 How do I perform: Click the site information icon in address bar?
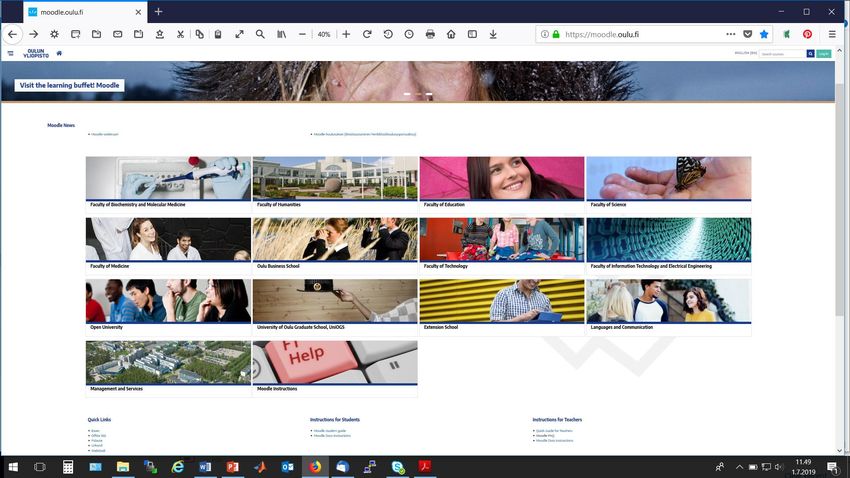tap(545, 34)
